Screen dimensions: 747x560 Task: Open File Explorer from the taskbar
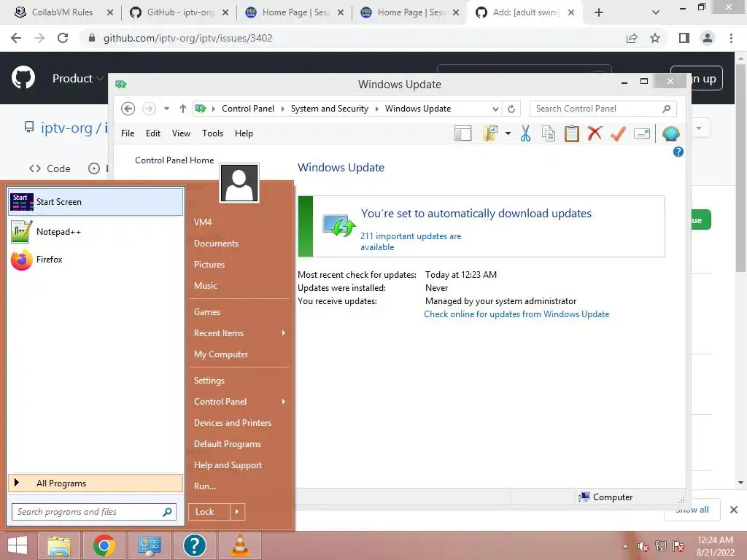tap(59, 545)
